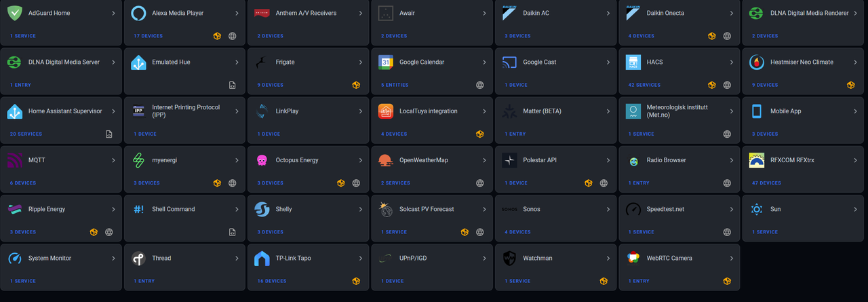Open Daikin Onecta via its chevron arrow
Screen dimensions: 868x302
tap(732, 13)
